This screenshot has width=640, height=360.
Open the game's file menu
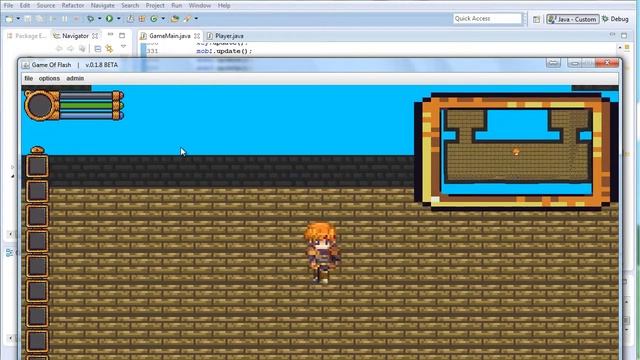29,78
